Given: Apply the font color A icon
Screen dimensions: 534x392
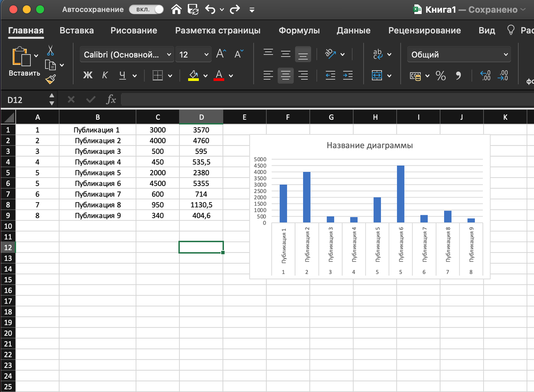Looking at the screenshot, I should coord(218,75).
